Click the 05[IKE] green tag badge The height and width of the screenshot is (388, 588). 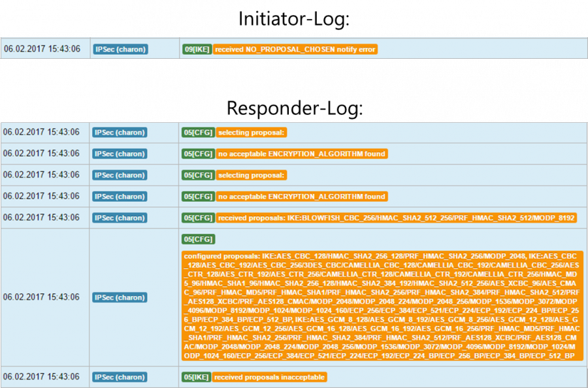[197, 377]
